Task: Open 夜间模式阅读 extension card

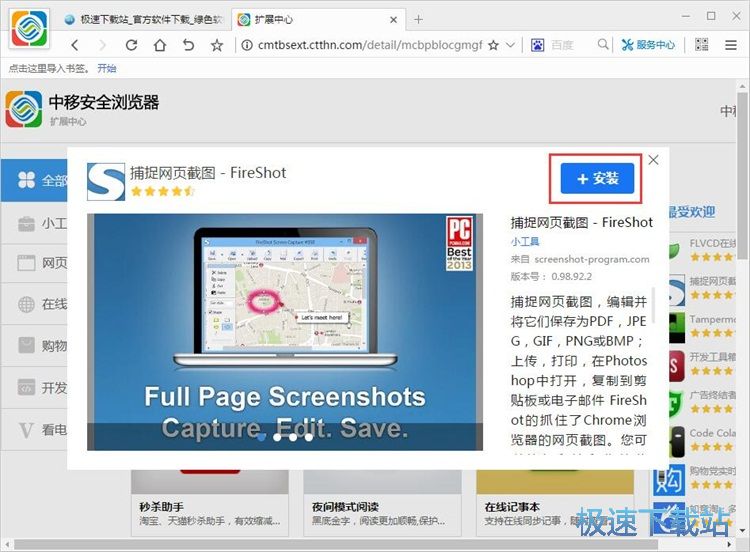Action: (382, 503)
